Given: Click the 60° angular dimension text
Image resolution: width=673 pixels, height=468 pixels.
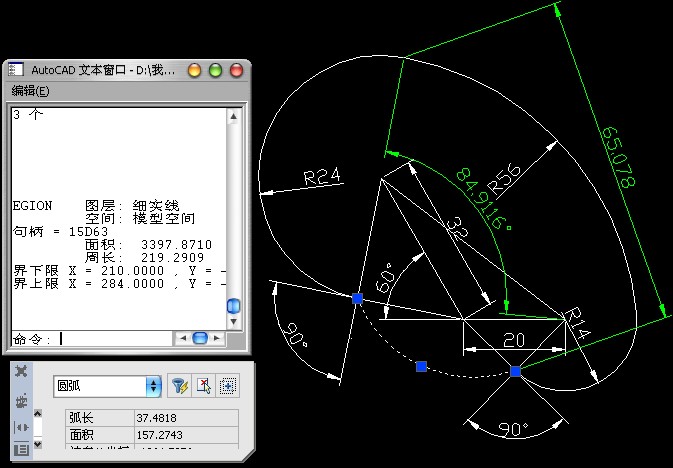Looking at the screenshot, I should click(x=385, y=278).
